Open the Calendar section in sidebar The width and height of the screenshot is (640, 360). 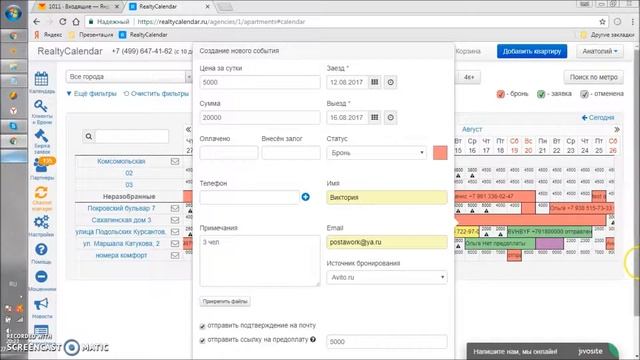tap(42, 82)
